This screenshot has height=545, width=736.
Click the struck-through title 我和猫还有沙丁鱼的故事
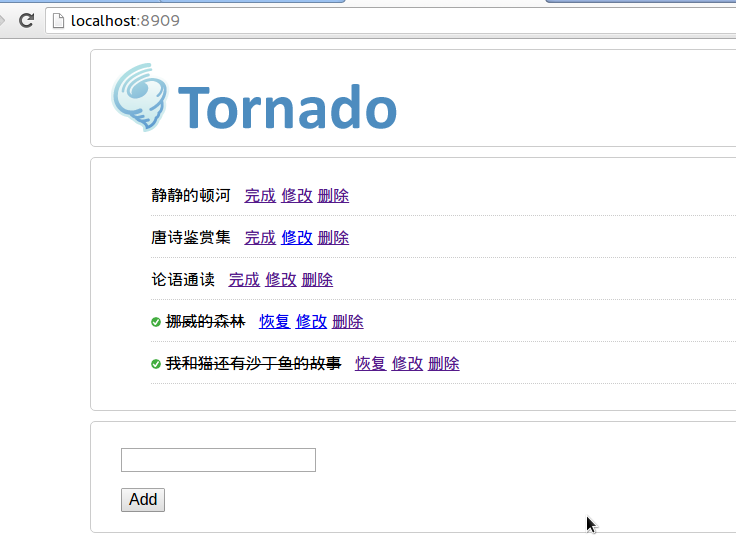(x=253, y=364)
